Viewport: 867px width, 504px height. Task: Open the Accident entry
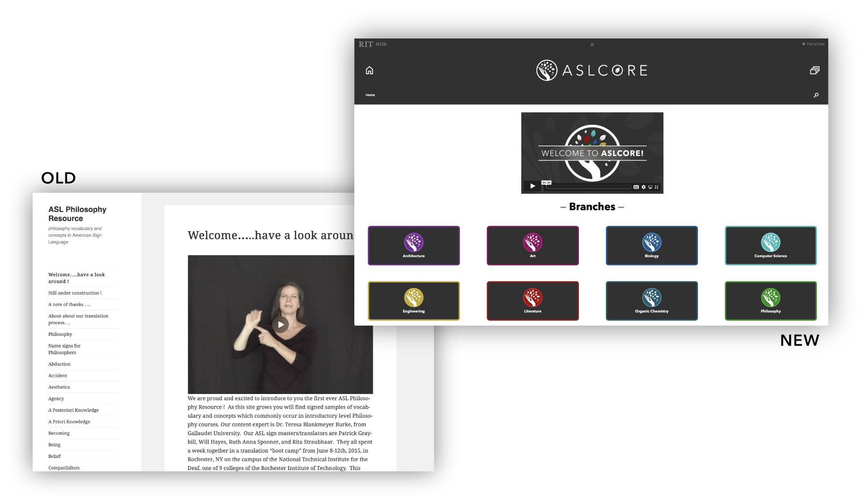coord(58,376)
